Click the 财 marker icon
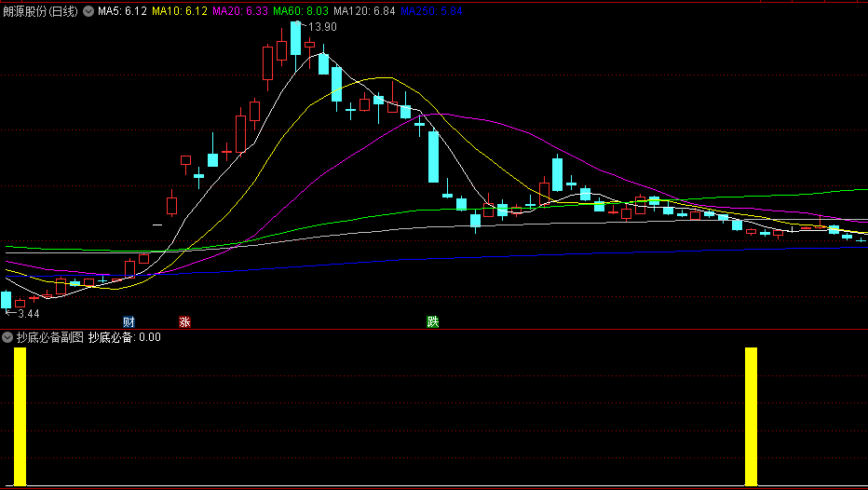 point(129,321)
